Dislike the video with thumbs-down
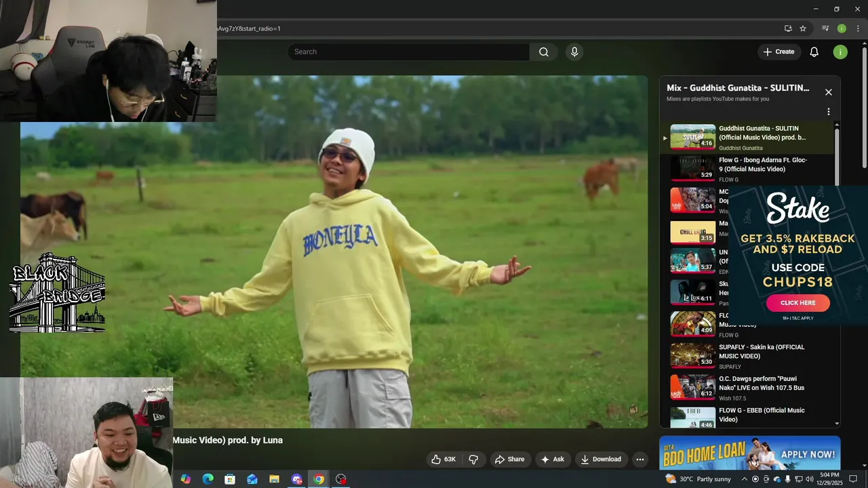This screenshot has width=868, height=488. click(473, 460)
